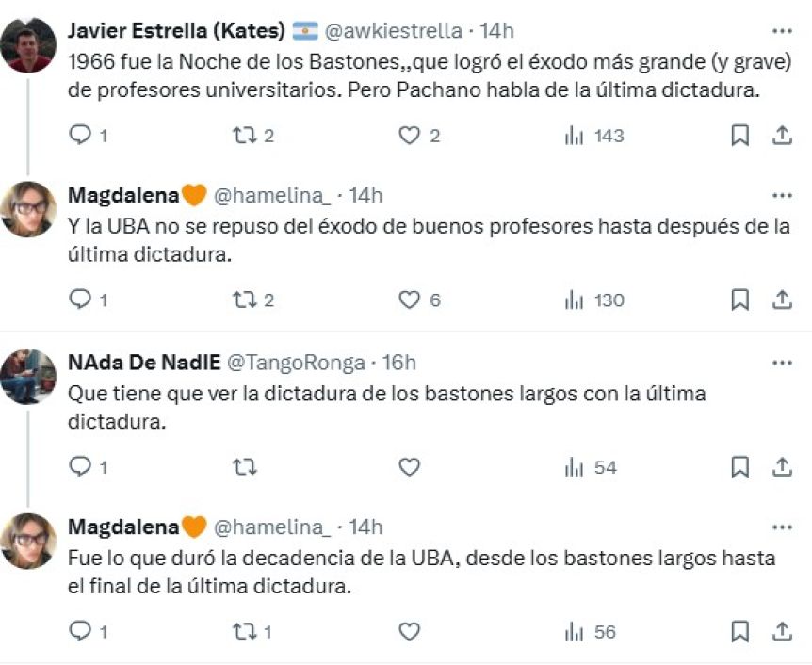
Task: Open the 16h timestamp on TangoRonga's tweet
Action: 397,363
